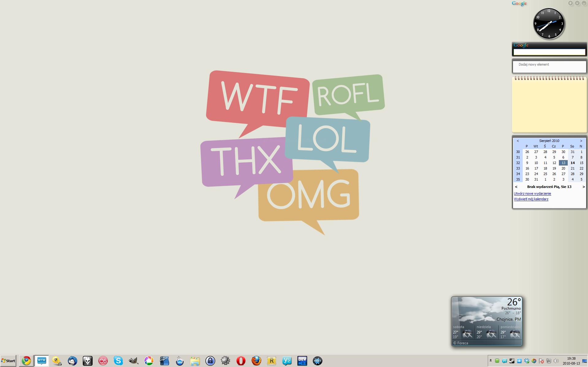
Task: Click Wyświetl mój kalendarz link
Action: [531, 199]
